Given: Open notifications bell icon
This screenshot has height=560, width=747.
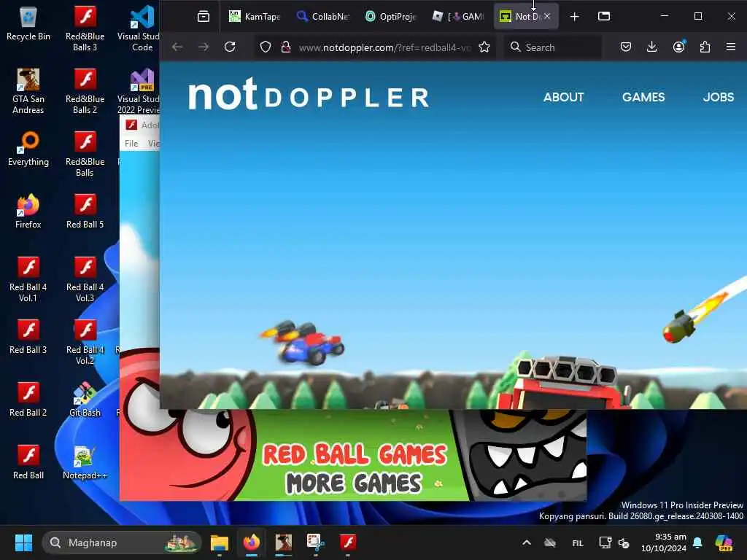Looking at the screenshot, I should point(697,542).
